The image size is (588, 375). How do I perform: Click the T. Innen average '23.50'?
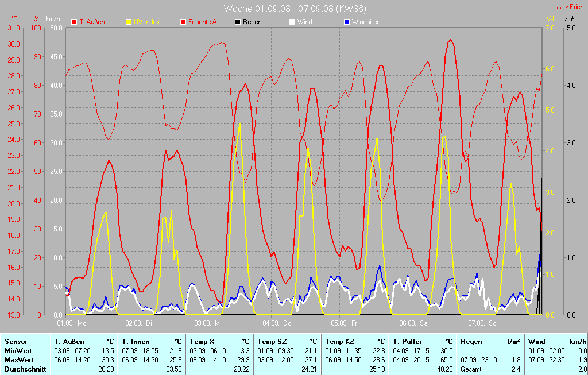[174, 369]
